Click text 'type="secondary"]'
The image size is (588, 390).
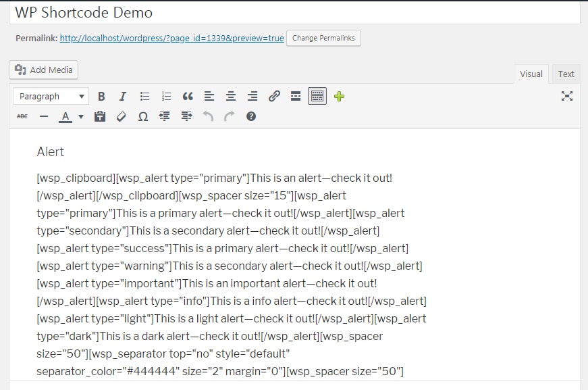point(83,230)
